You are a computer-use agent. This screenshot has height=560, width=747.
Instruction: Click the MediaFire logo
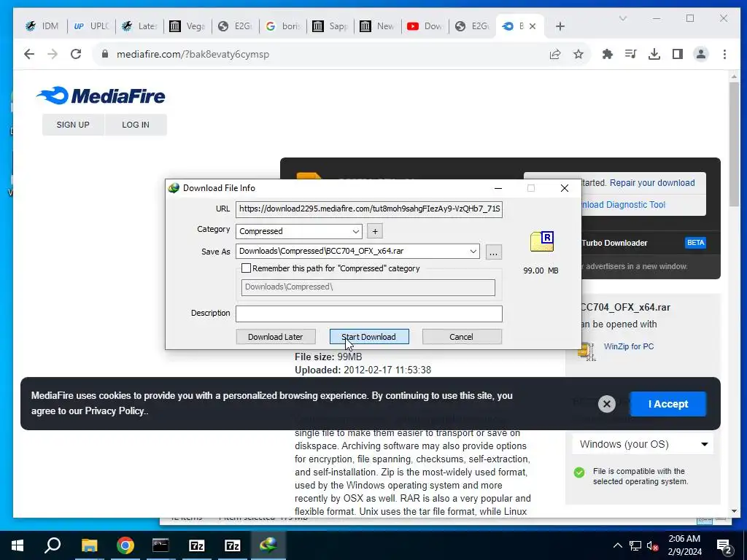coord(101,96)
